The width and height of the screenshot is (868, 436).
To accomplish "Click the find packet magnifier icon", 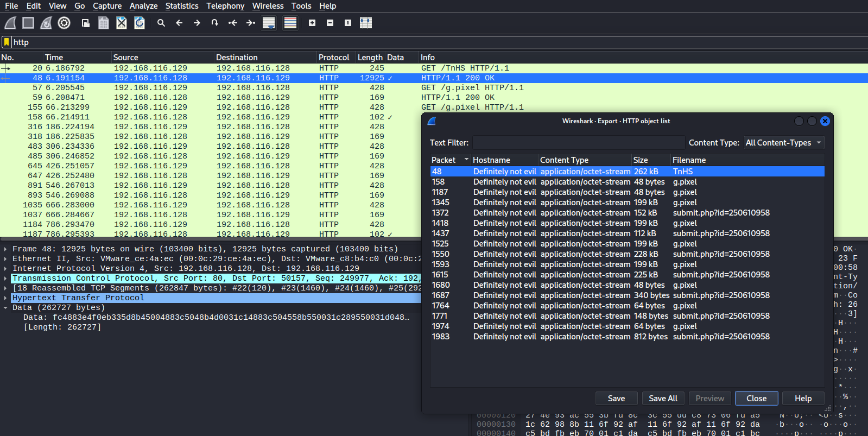I will click(x=161, y=23).
